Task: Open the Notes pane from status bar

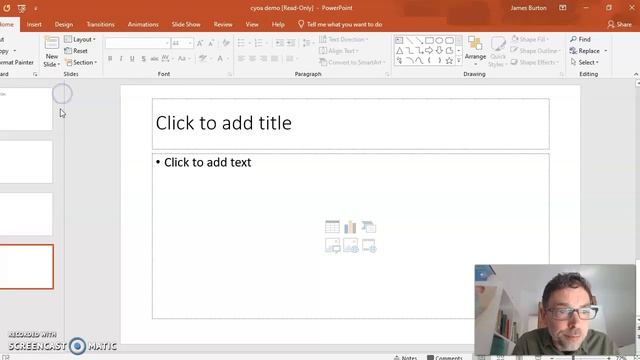Action: point(405,358)
